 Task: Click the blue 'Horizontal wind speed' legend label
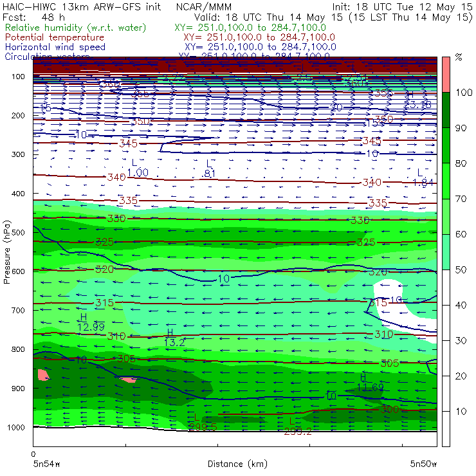coord(55,47)
